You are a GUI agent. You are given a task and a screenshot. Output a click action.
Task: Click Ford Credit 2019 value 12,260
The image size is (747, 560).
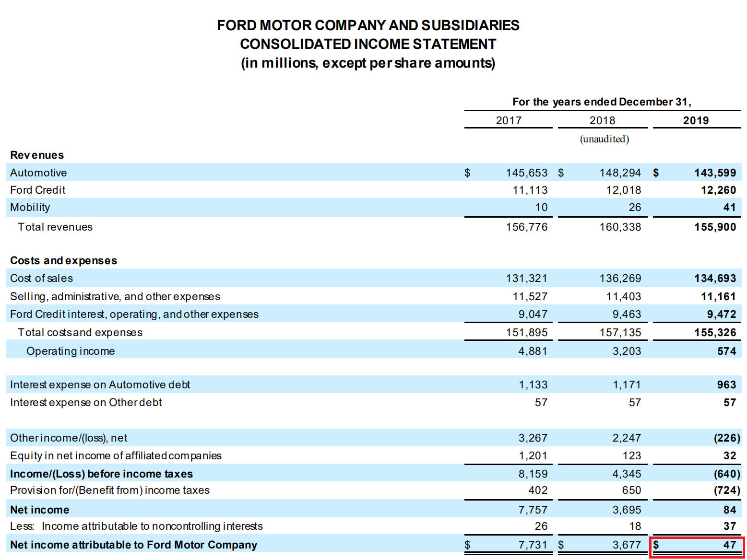(718, 190)
